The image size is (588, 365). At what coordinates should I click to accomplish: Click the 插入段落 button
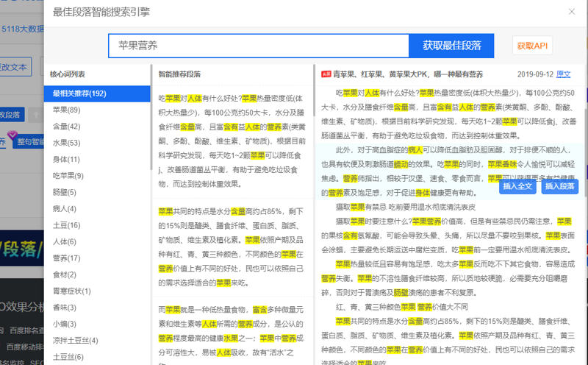tap(559, 186)
